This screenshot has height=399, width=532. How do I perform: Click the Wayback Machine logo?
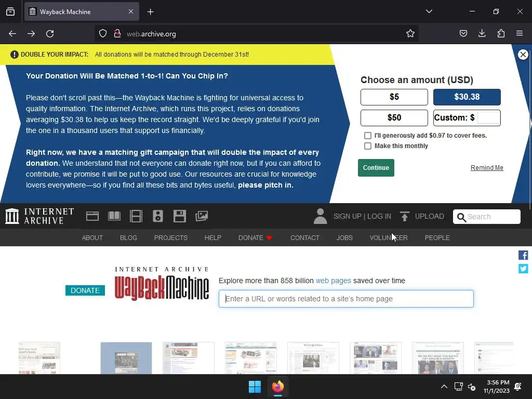click(x=162, y=284)
